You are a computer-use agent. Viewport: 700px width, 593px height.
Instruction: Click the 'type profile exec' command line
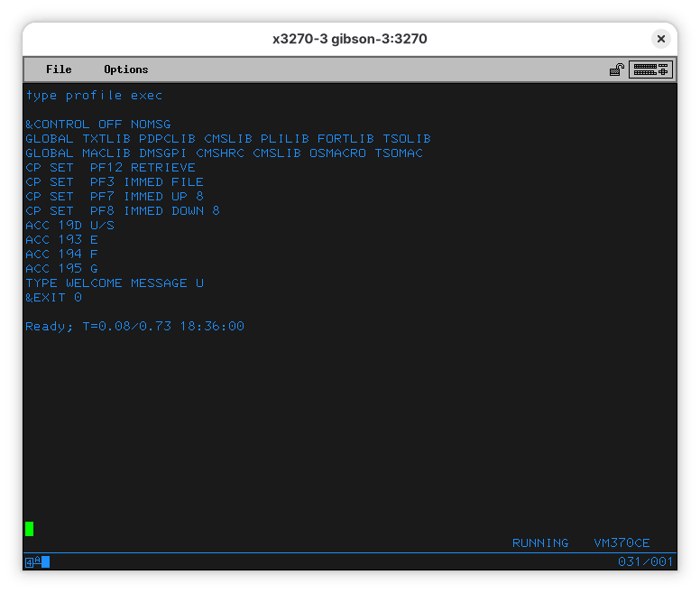click(94, 96)
